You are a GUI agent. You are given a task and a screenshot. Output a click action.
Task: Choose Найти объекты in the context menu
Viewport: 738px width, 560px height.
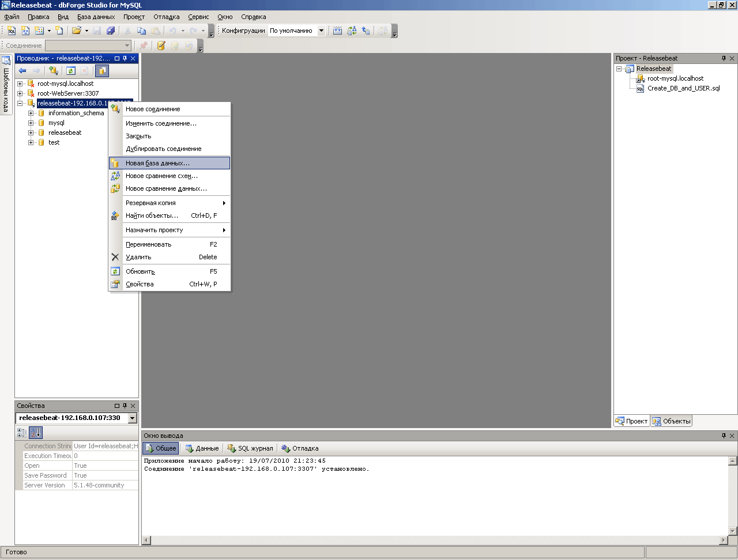click(170, 215)
